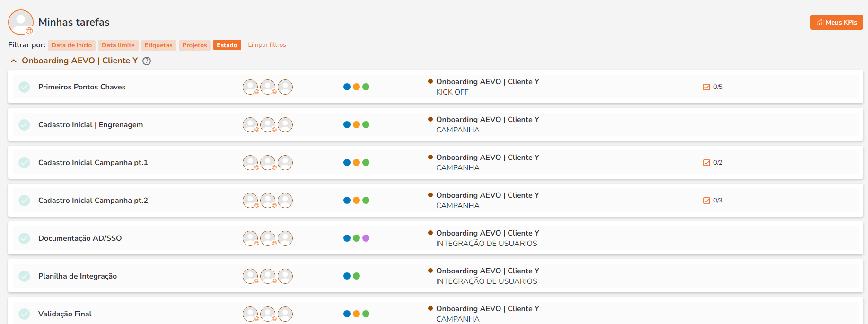Click third assignee avatar in Primeiros Pontos Chaves row
Image resolution: width=868 pixels, height=324 pixels.
tap(285, 87)
